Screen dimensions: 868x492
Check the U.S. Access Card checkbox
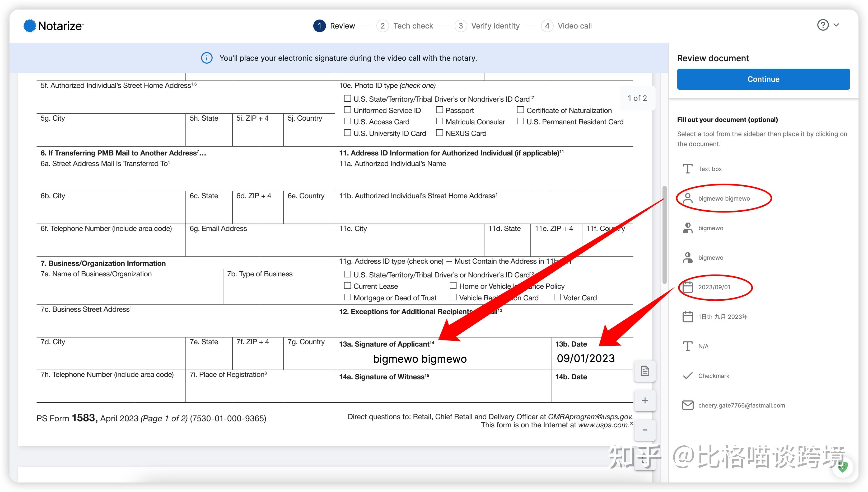tap(347, 121)
